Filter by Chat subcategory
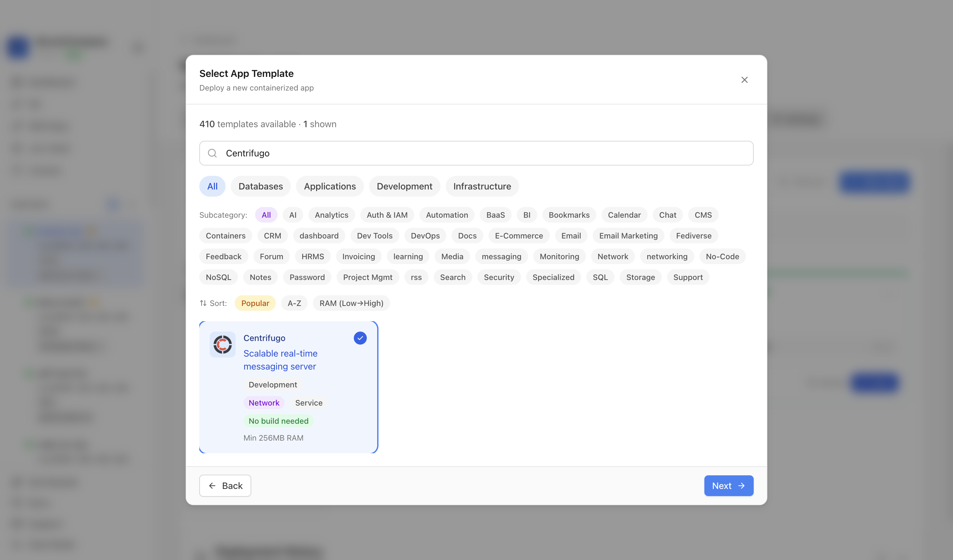The width and height of the screenshot is (953, 560). [667, 215]
